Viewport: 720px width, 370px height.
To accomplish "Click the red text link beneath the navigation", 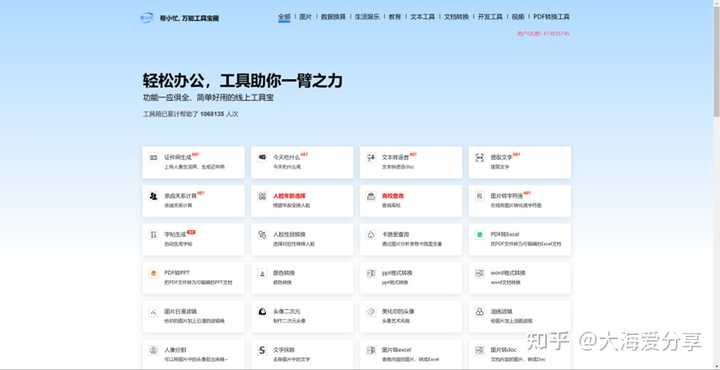I will pyautogui.click(x=544, y=34).
